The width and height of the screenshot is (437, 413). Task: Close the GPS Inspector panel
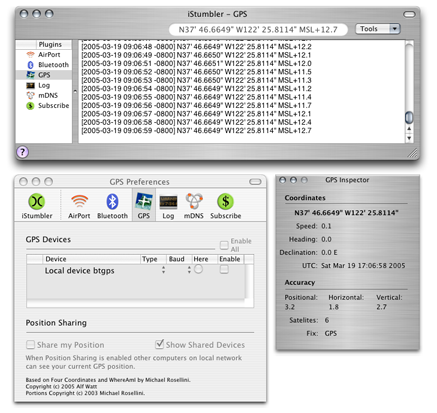pos(283,180)
